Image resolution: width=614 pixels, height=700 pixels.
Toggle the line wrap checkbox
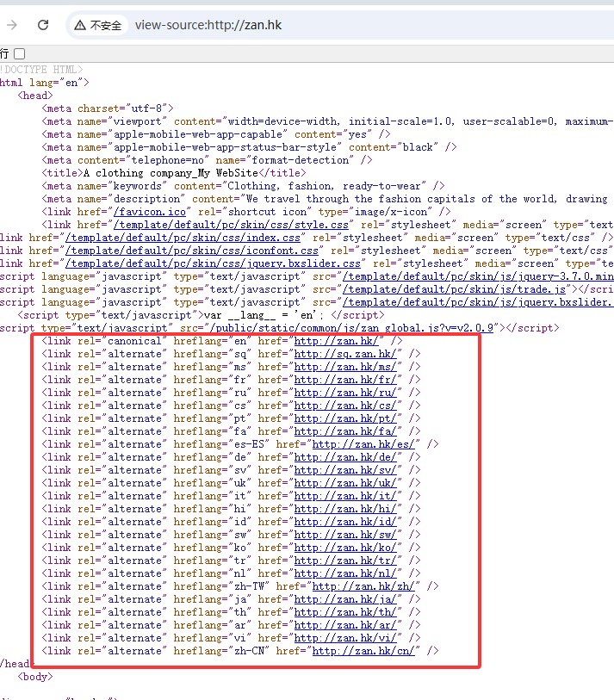pyautogui.click(x=19, y=54)
